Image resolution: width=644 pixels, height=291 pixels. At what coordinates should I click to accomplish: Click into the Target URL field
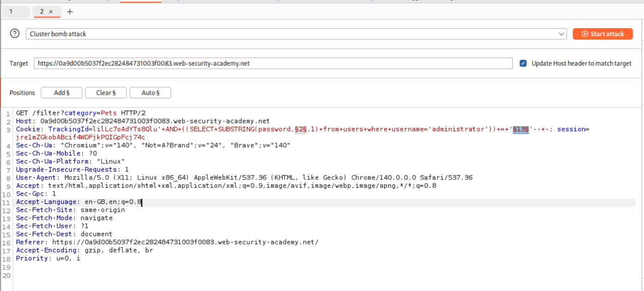272,63
